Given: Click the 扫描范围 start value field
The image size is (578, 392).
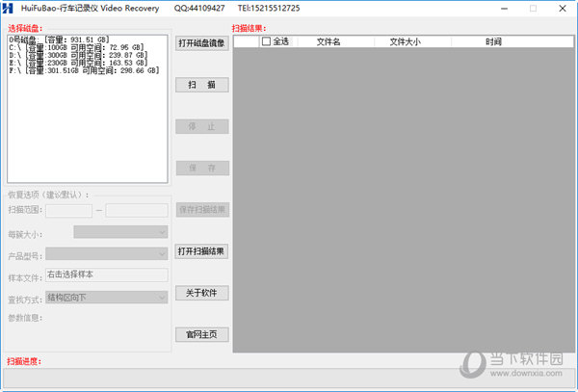Looking at the screenshot, I should click(69, 210).
